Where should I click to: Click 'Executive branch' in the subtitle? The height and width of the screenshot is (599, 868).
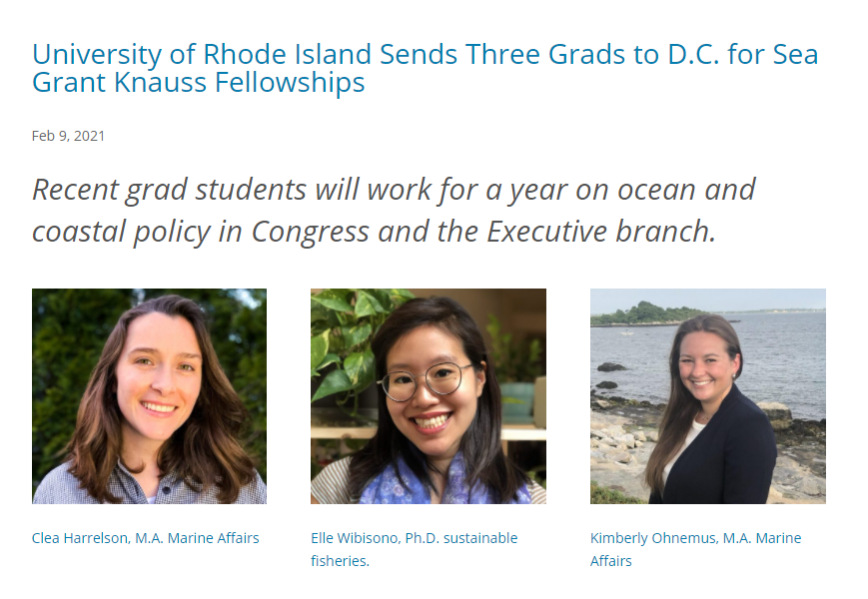click(600, 232)
